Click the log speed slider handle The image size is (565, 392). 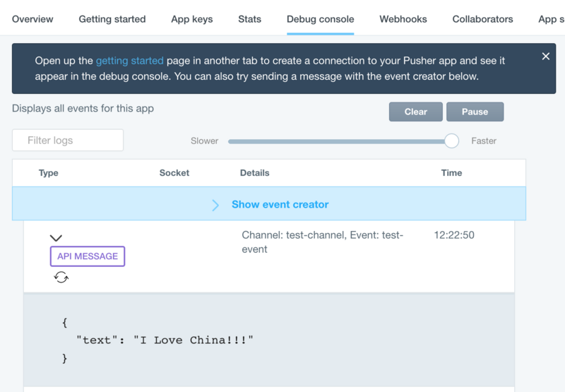click(452, 141)
